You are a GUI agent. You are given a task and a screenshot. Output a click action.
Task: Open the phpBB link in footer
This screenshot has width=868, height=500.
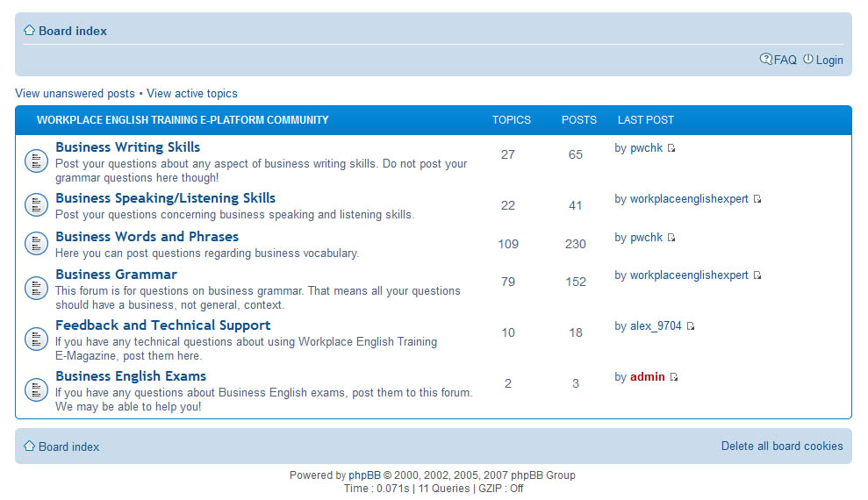[364, 475]
